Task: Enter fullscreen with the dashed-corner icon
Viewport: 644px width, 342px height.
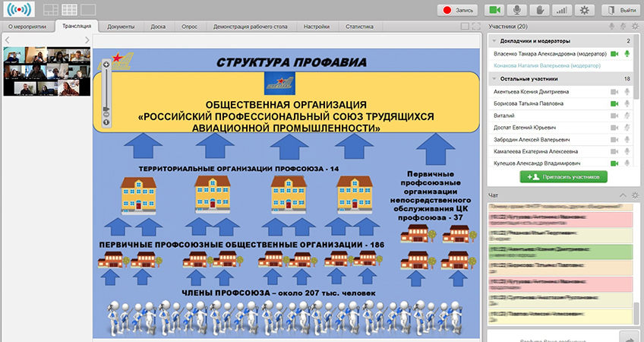Action: point(476,27)
